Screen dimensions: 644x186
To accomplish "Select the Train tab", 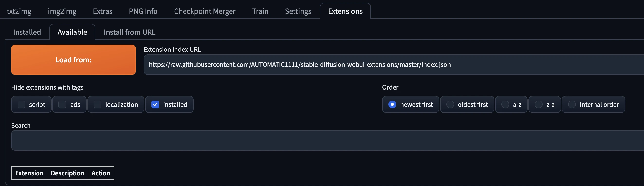I will (x=260, y=11).
